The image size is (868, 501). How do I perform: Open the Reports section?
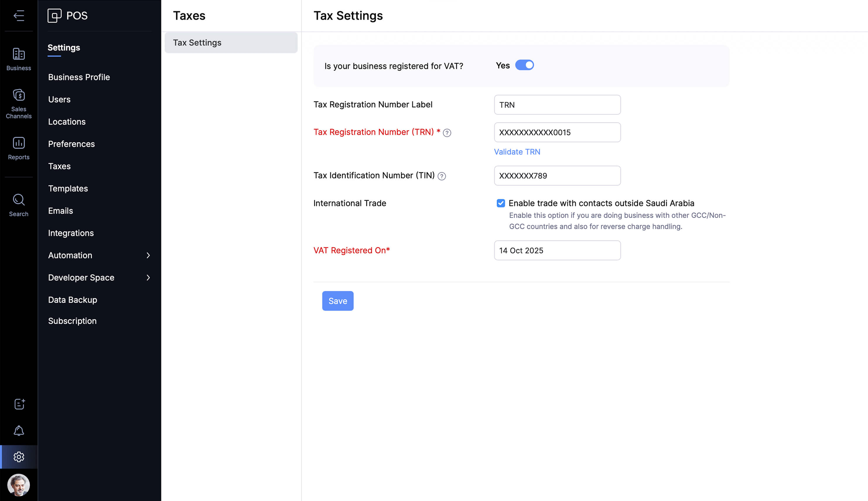point(18,148)
